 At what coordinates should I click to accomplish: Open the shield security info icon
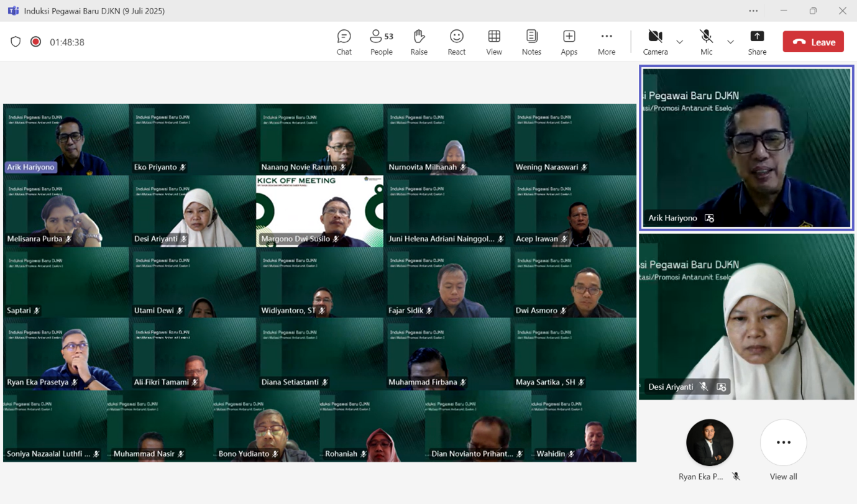(x=16, y=42)
